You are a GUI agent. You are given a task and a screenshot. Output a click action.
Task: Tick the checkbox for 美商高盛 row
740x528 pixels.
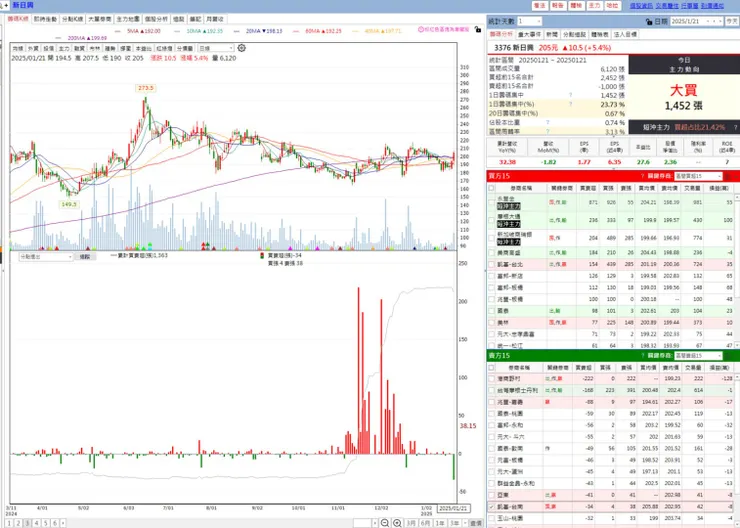pos(492,253)
